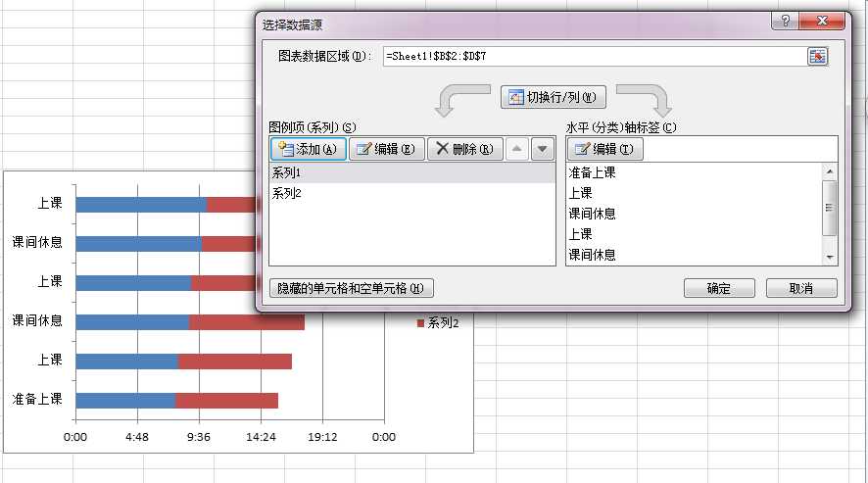868x483 pixels.
Task: Click the blue bar for 准备上课
Action: [125, 400]
